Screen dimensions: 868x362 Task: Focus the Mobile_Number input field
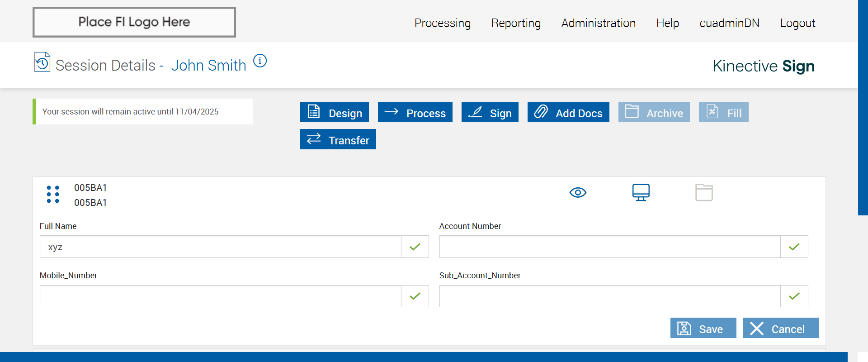click(x=221, y=296)
